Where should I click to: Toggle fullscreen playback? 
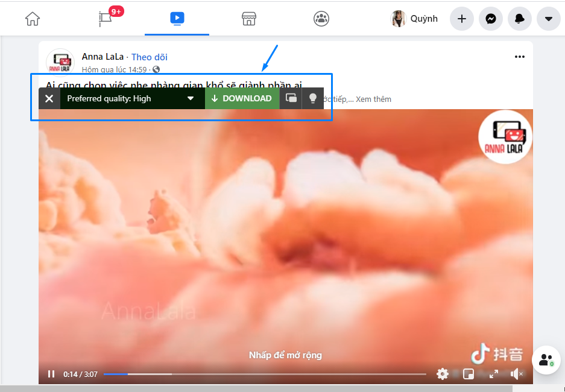point(494,374)
